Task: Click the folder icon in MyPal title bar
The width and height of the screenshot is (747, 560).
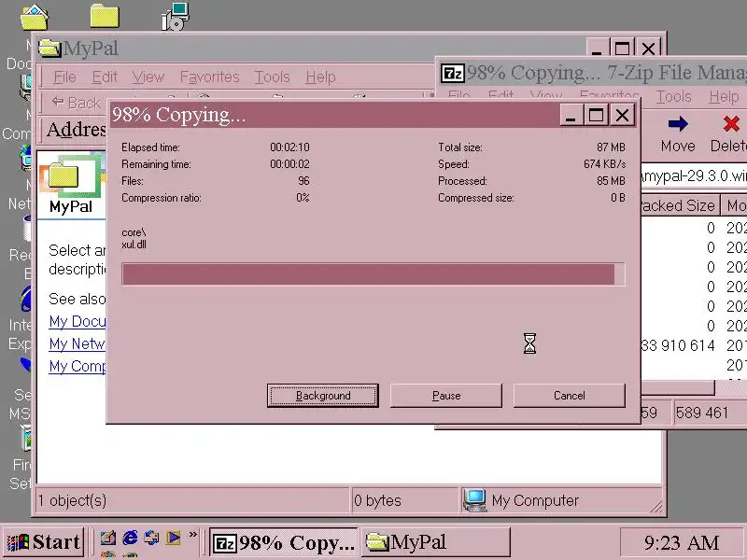Action: (49, 49)
